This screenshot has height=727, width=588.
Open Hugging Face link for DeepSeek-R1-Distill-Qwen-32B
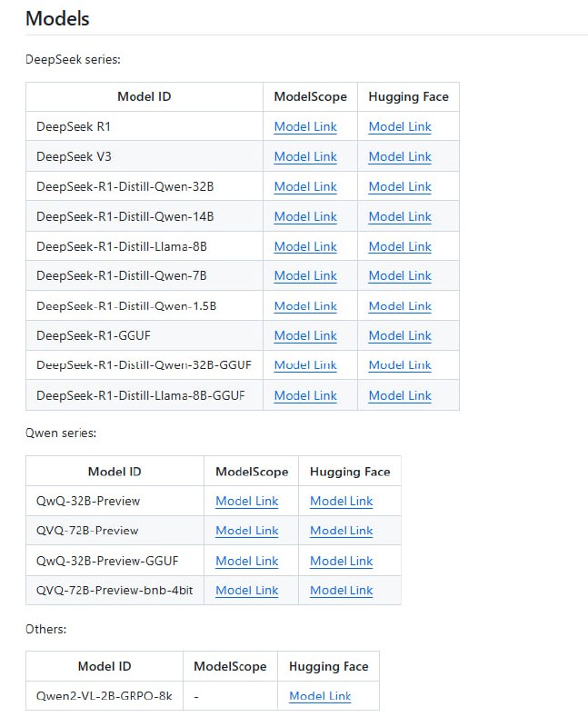click(400, 187)
